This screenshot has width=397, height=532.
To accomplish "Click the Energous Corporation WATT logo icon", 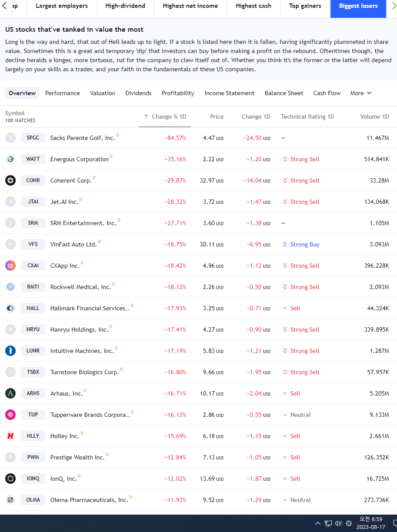I will pos(10,159).
